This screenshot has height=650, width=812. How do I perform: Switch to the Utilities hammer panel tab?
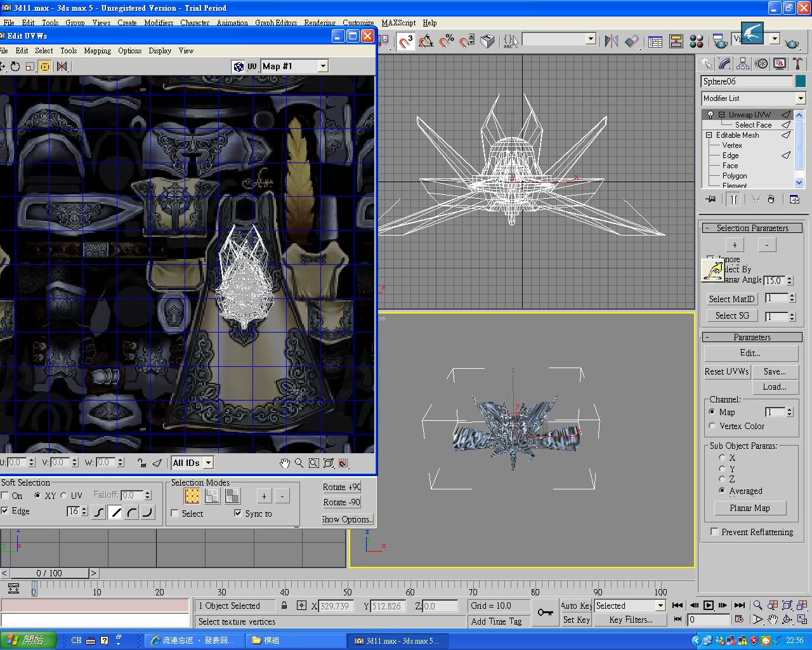click(x=798, y=63)
